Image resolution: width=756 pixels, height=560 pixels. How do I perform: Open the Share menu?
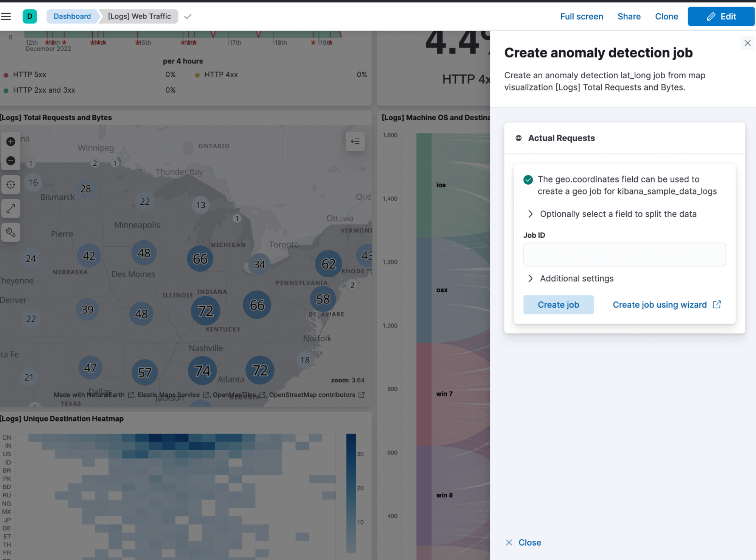(x=629, y=16)
